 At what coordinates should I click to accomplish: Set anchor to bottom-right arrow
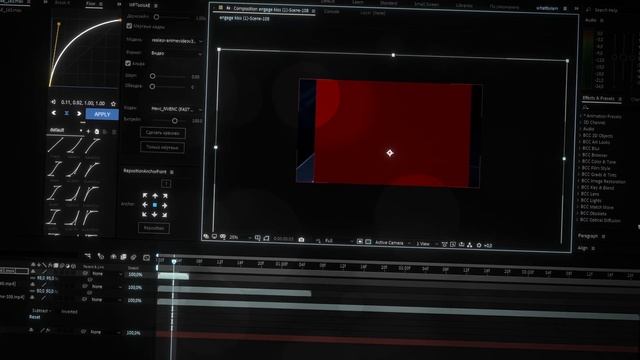[x=164, y=215]
